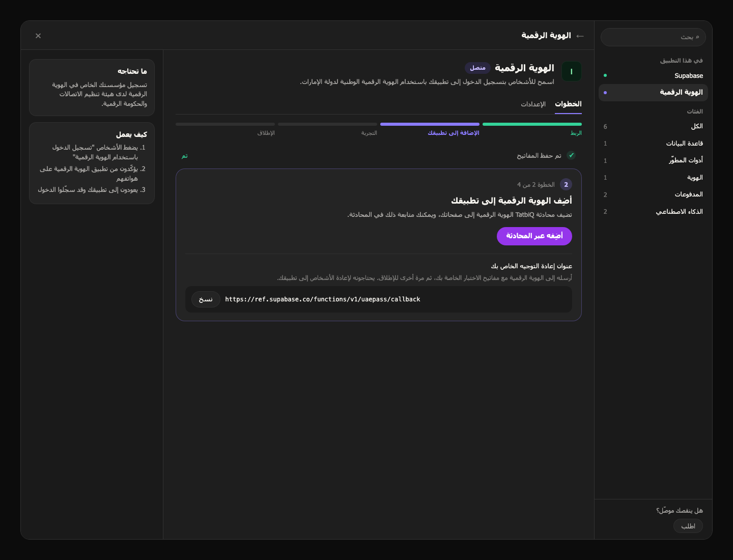This screenshot has width=733, height=560.
Task: Click the الخطوة 2 من 4 label
Action: coord(536,185)
